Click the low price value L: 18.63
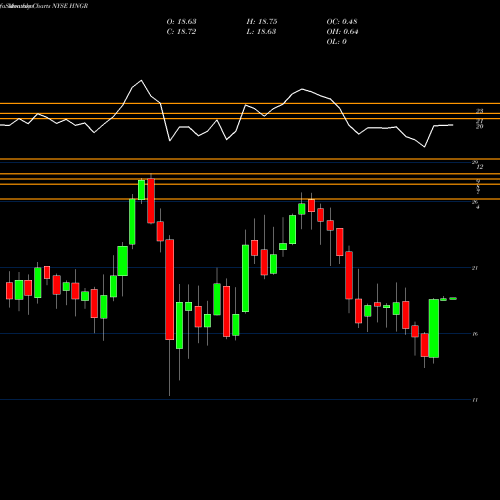The height and width of the screenshot is (500, 500). point(261,32)
